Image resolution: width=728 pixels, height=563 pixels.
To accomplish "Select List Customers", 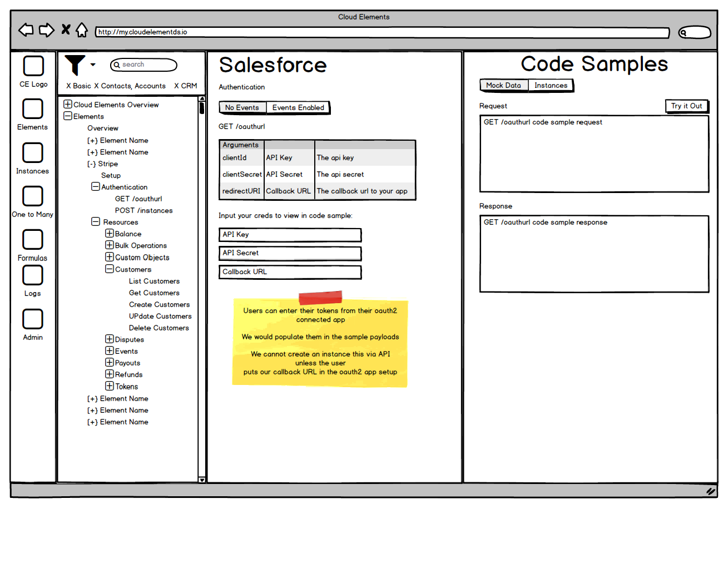I will click(155, 281).
